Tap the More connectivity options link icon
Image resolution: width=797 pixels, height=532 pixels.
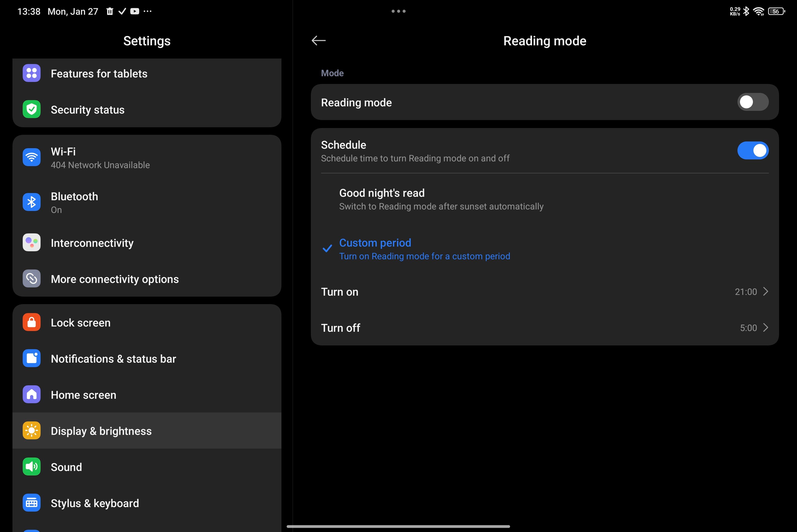point(31,278)
